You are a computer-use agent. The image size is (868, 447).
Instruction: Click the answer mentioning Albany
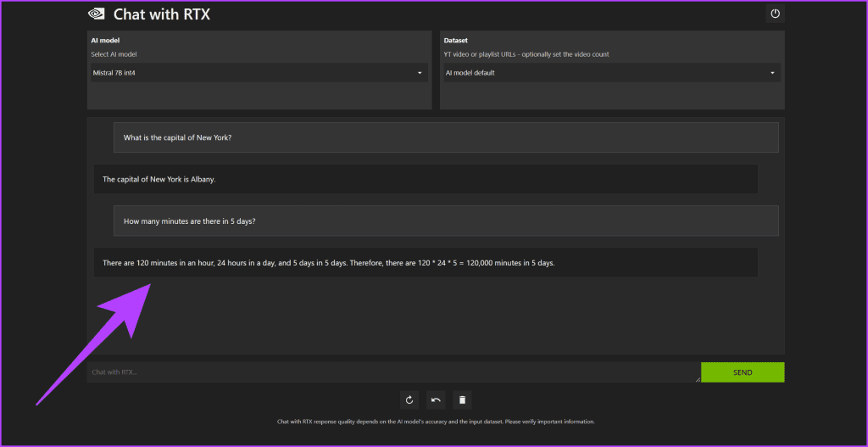426,179
